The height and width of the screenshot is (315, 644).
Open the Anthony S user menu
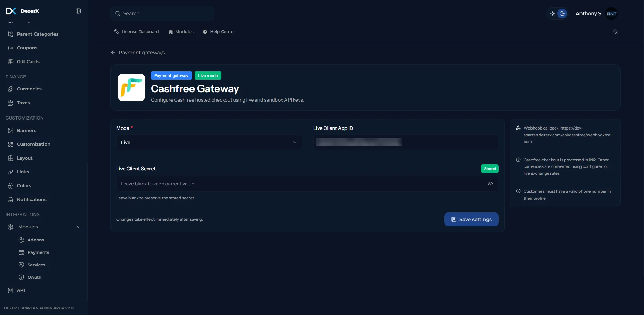(588, 13)
